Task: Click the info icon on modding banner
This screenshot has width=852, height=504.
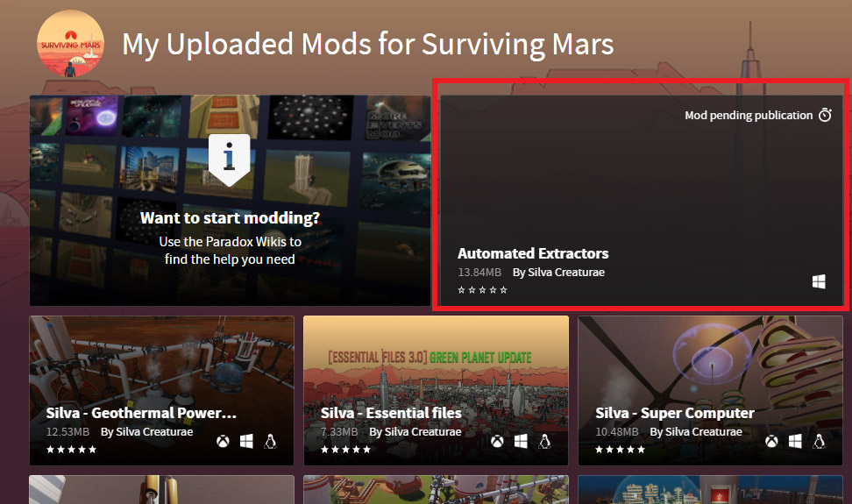Action: click(x=230, y=160)
